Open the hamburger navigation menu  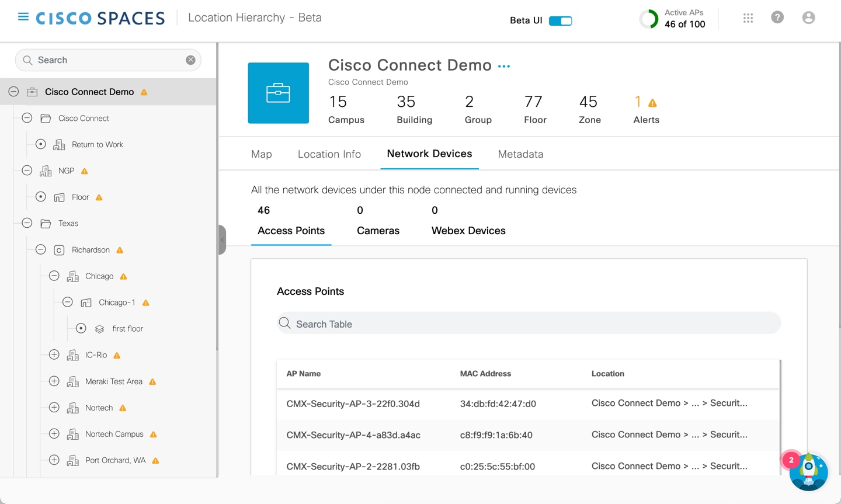pyautogui.click(x=23, y=17)
